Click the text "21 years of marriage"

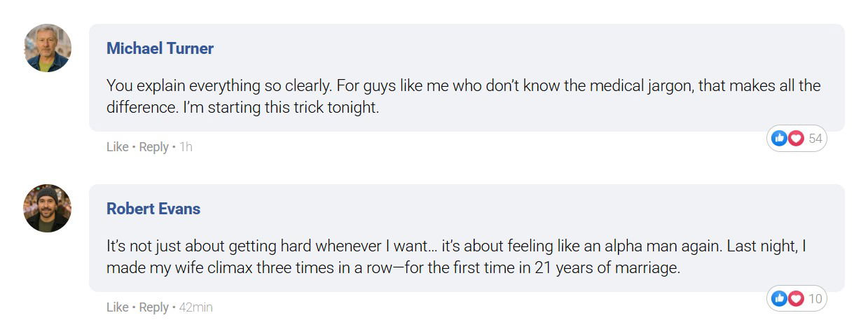(607, 268)
